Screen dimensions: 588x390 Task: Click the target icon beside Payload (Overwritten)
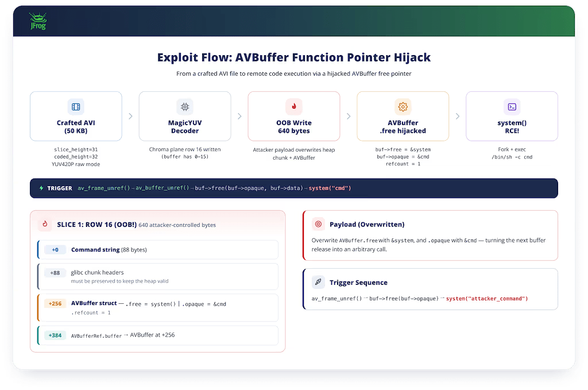click(318, 224)
